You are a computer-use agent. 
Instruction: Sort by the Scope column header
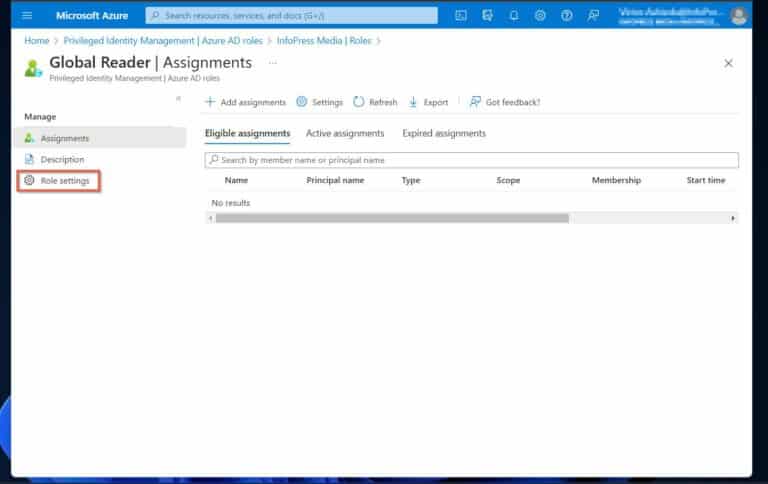click(508, 180)
